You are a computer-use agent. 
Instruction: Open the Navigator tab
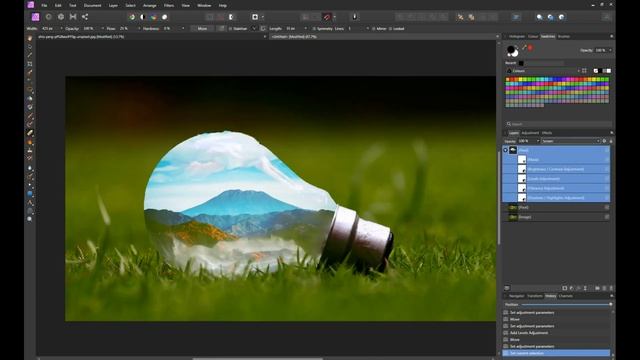pyautogui.click(x=516, y=296)
